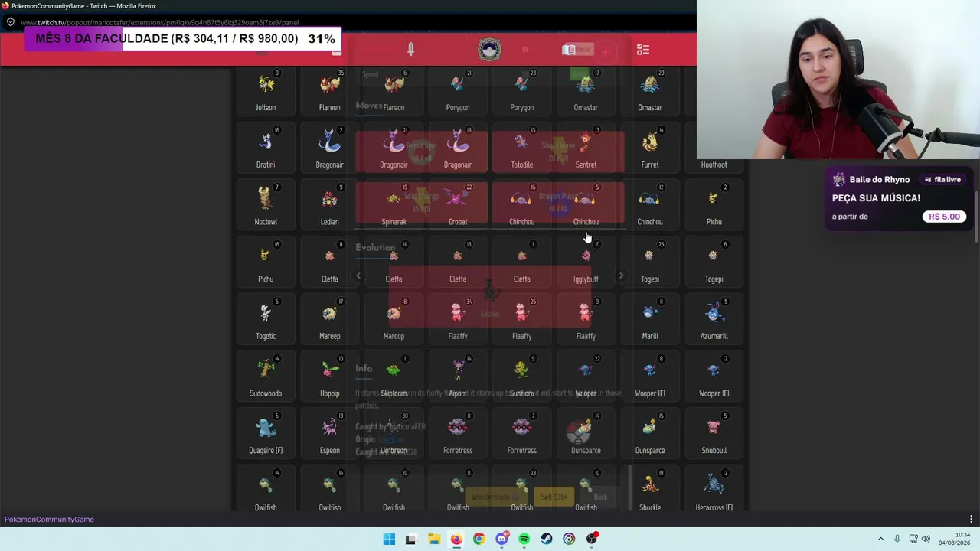Open the Quagsire [F] card
Screen dimensions: 980x551
pyautogui.click(x=266, y=435)
